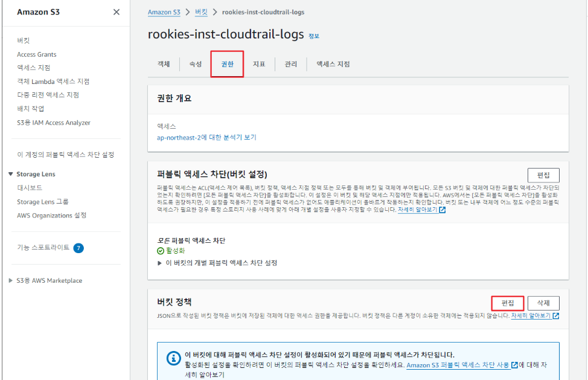Click the 권한 개요 heading
The image size is (588, 380).
[x=174, y=98]
